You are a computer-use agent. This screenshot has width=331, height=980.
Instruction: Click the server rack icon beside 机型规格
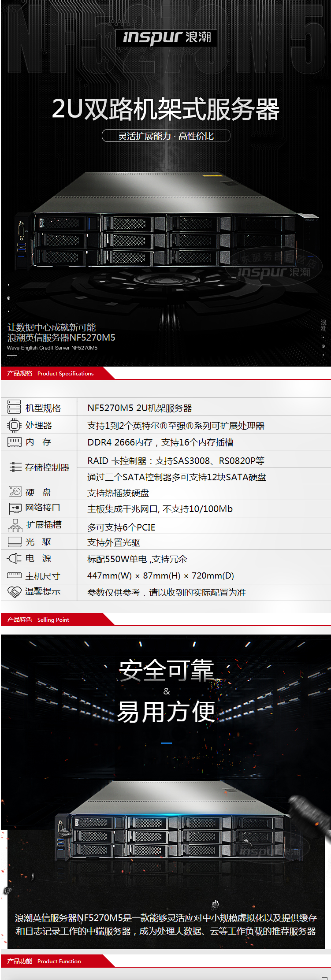pos(14,407)
